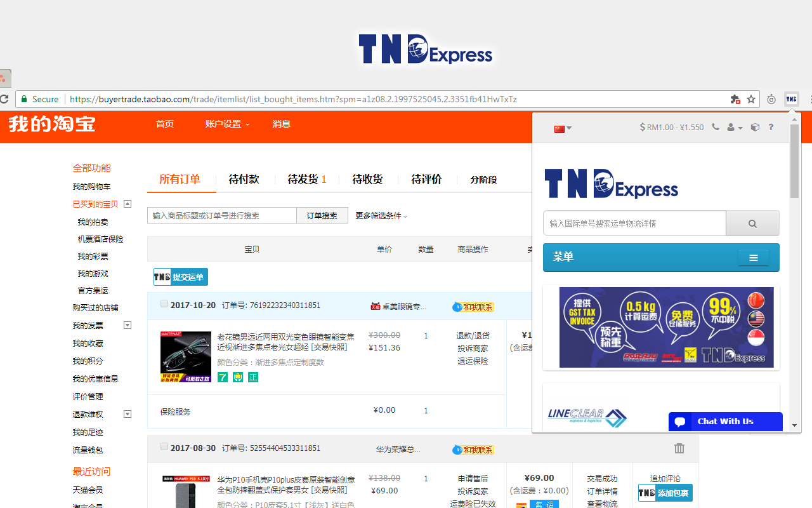Click the TNB Express logo inside the popup
This screenshot has width=812, height=508.
612,184
